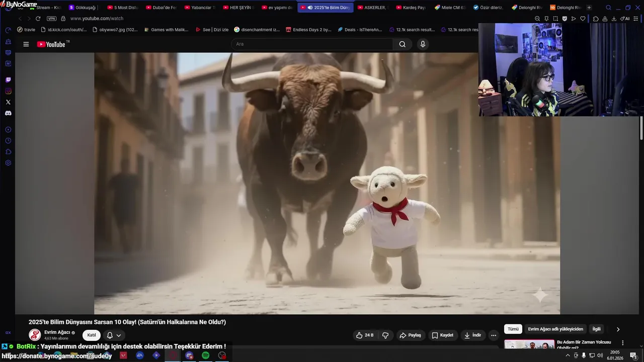
Task: Toggle the VPN badge in address bar
Action: point(51,19)
